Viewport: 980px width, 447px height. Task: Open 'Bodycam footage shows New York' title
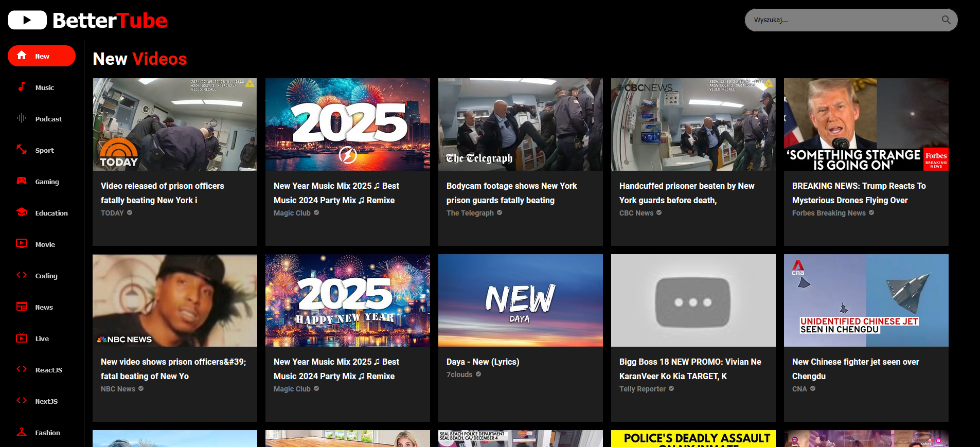tap(512, 193)
